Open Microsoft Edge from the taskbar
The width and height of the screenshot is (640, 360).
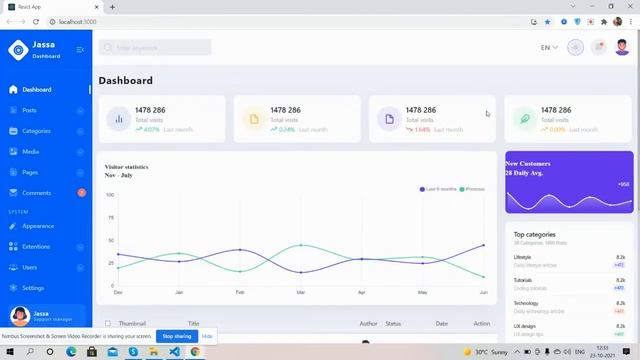[71, 351]
